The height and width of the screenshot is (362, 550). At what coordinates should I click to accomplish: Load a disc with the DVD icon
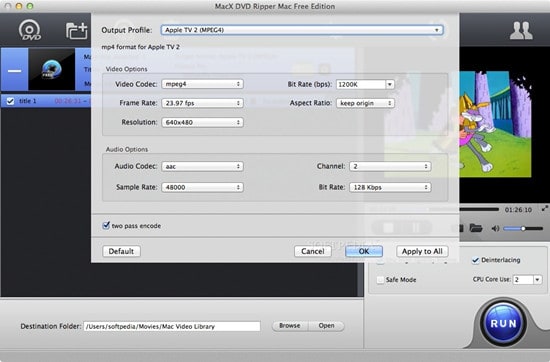tap(30, 30)
